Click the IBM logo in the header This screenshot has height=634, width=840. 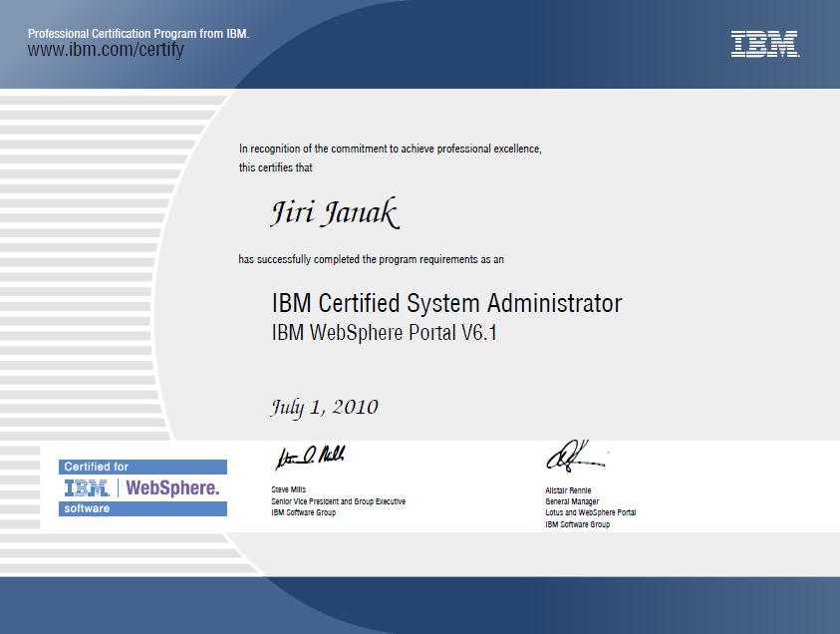765,44
